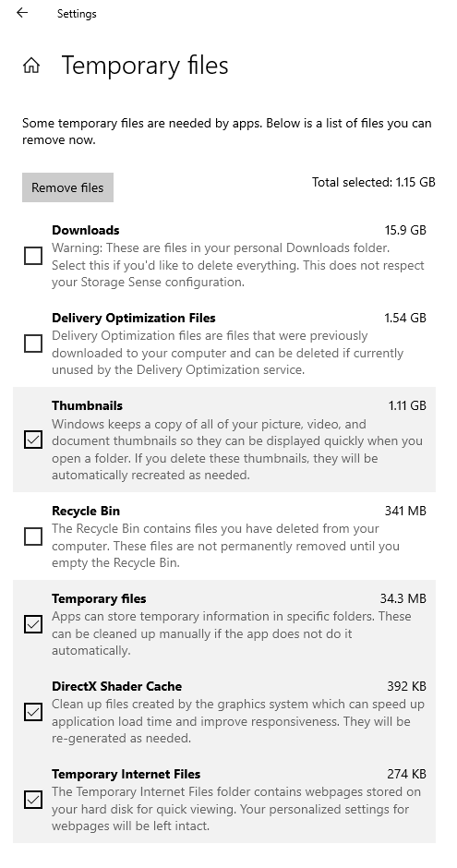Click the Settings window title text
This screenshot has height=868, width=457.
click(77, 14)
